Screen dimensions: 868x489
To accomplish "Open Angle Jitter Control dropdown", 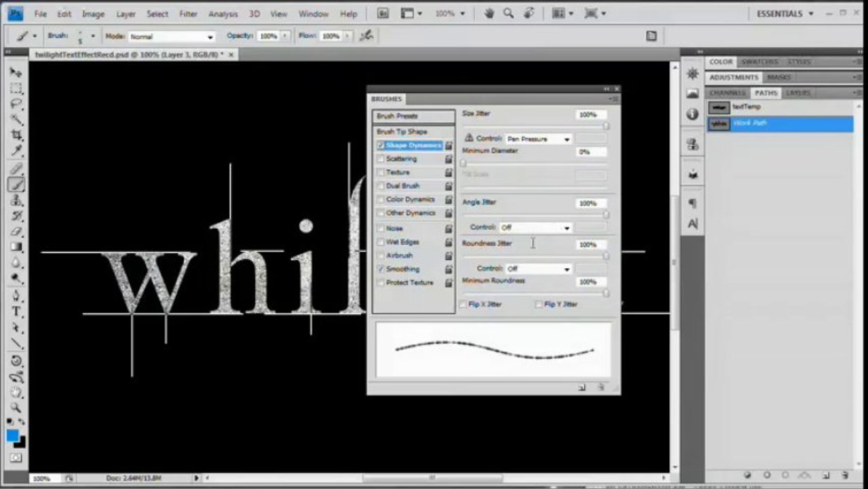I will tap(535, 228).
